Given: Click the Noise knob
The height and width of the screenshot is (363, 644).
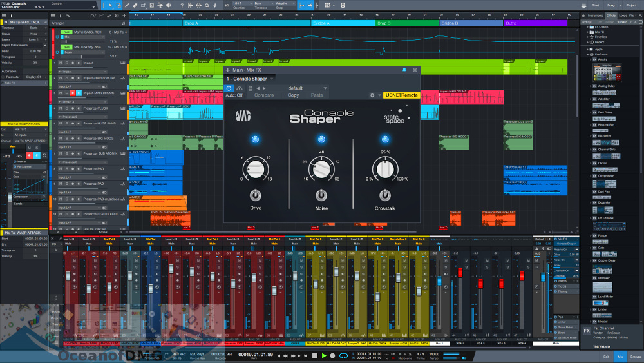Looking at the screenshot, I should (321, 168).
